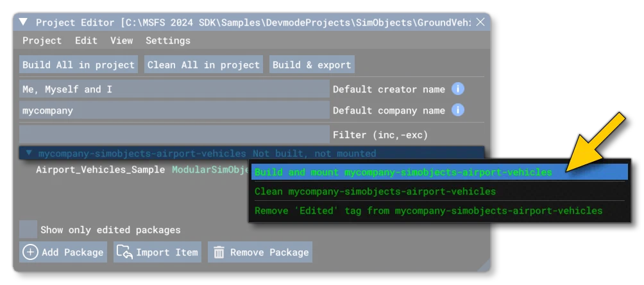
Task: Collapse mycompany-simobjects-airport-vehicles package triangle
Action: pyautogui.click(x=28, y=153)
